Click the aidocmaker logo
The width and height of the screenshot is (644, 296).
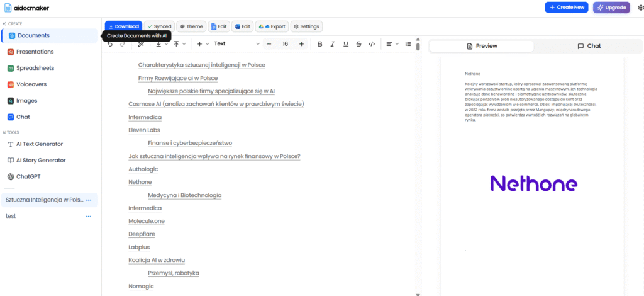(26, 8)
